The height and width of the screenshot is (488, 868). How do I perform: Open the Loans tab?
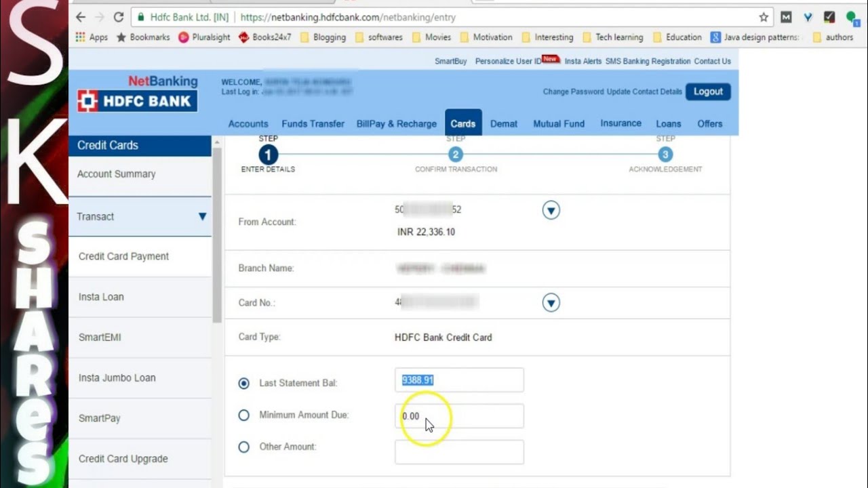[669, 124]
